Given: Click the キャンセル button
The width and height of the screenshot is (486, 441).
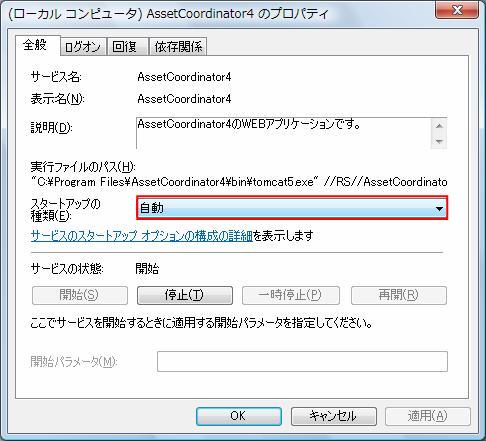Looking at the screenshot, I should click(334, 416).
